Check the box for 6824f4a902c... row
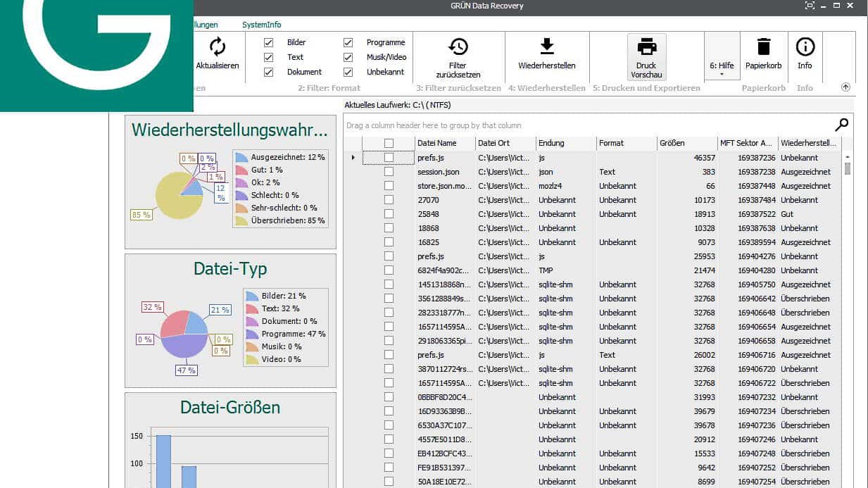 [389, 270]
